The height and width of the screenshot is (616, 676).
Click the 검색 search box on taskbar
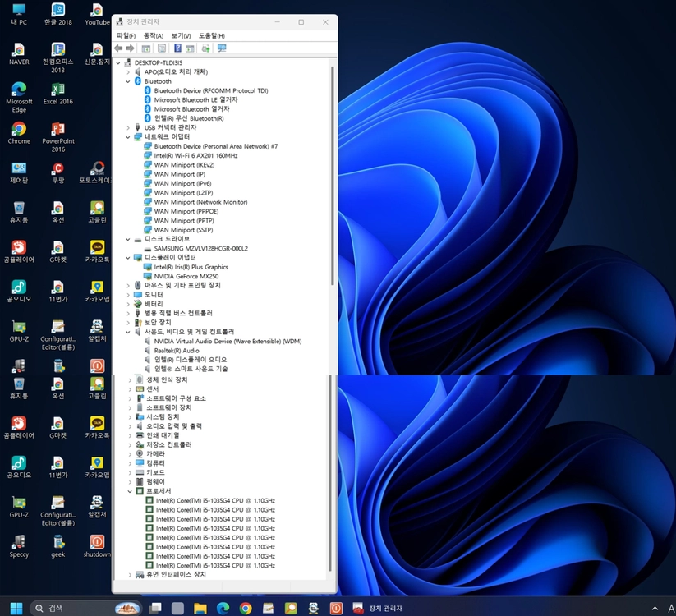(85, 609)
